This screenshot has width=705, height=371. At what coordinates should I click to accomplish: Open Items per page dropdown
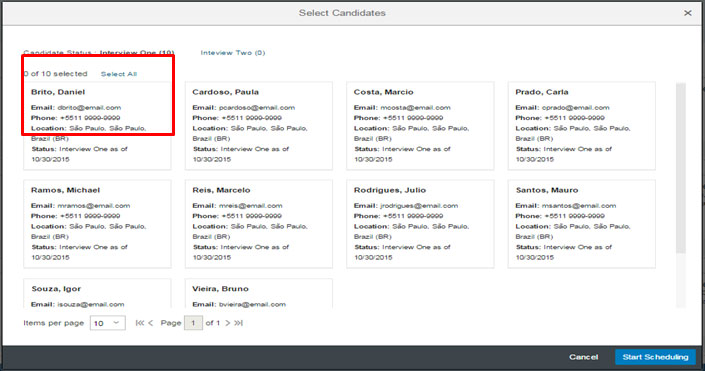click(x=107, y=323)
